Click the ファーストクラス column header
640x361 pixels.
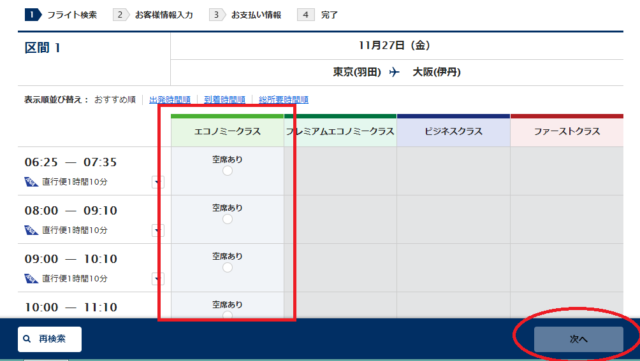567,131
